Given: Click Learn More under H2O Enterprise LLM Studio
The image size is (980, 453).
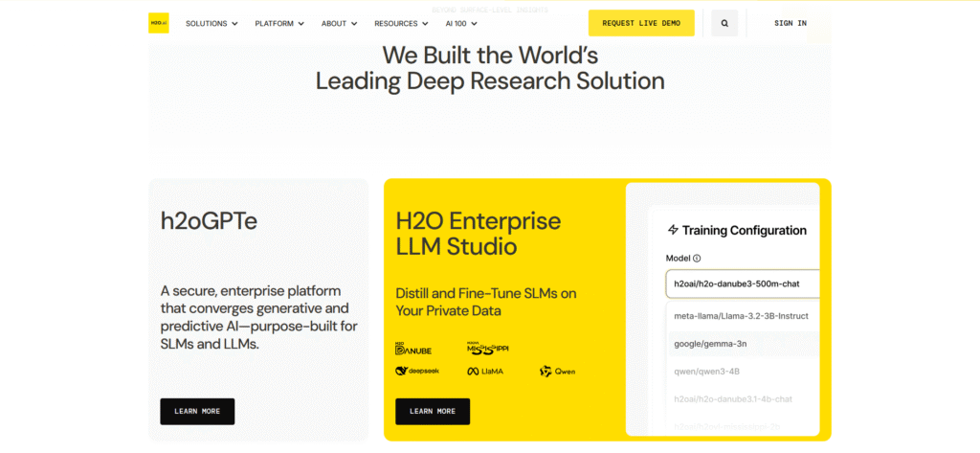Looking at the screenshot, I should 433,411.
